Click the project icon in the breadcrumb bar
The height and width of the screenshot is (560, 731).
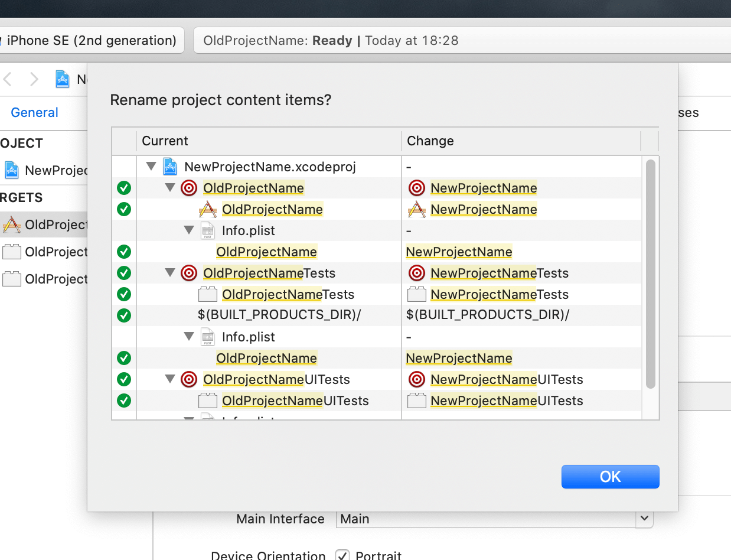[63, 79]
